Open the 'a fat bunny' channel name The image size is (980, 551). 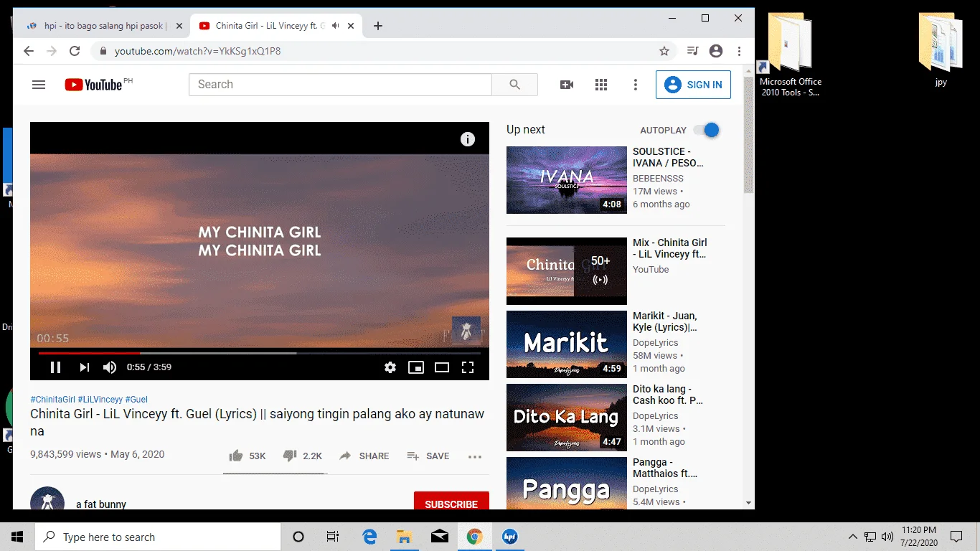coord(101,504)
